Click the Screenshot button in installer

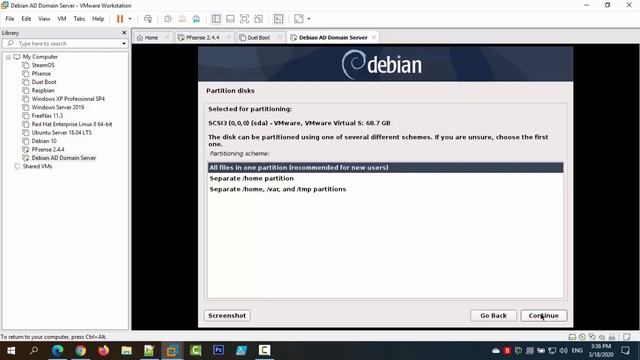point(227,316)
